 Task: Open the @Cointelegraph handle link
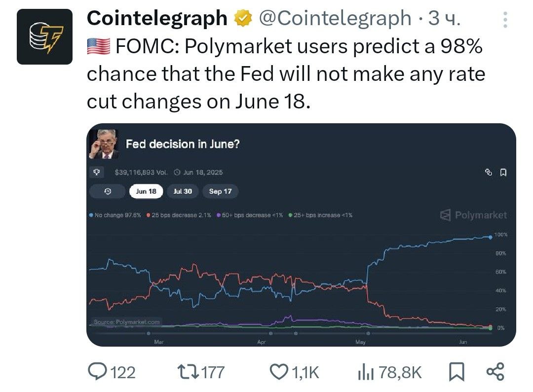pyautogui.click(x=335, y=18)
